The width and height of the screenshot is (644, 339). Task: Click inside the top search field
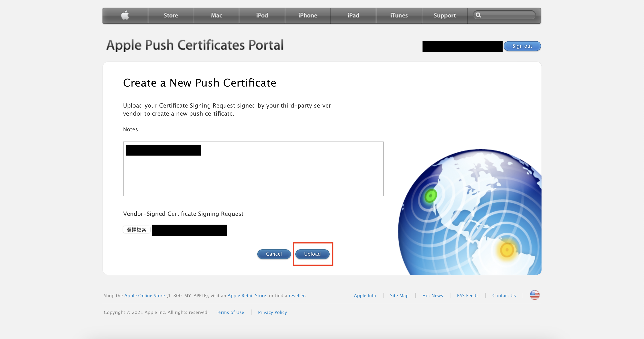[x=508, y=15]
